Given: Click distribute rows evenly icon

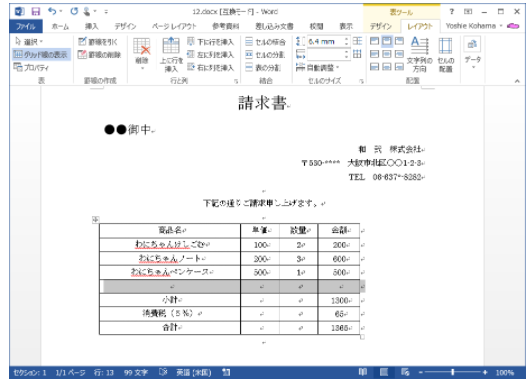Looking at the screenshot, I should point(358,41).
